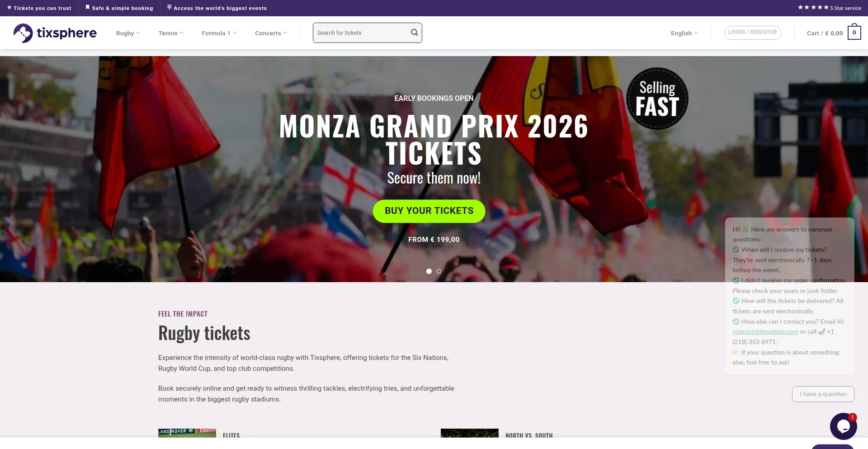This screenshot has width=868, height=449.
Task: Click the Selling Fast badge
Action: point(657,99)
